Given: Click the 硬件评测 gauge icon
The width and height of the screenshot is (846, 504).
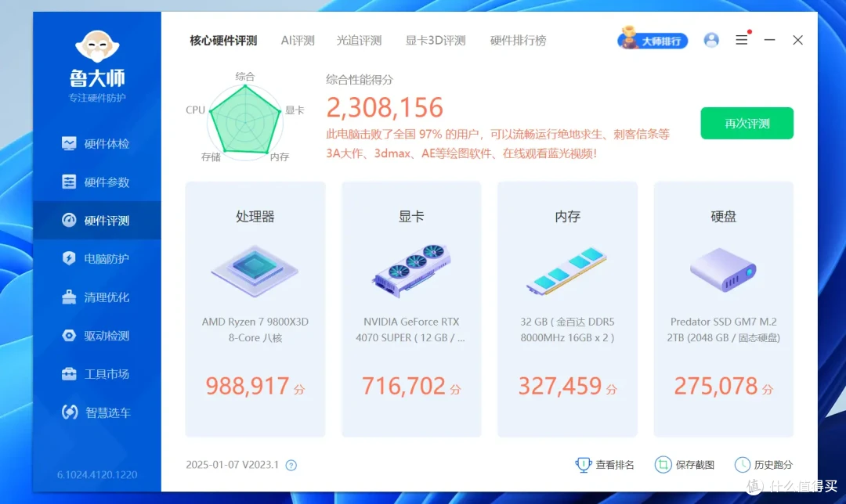Looking at the screenshot, I should 69,220.
